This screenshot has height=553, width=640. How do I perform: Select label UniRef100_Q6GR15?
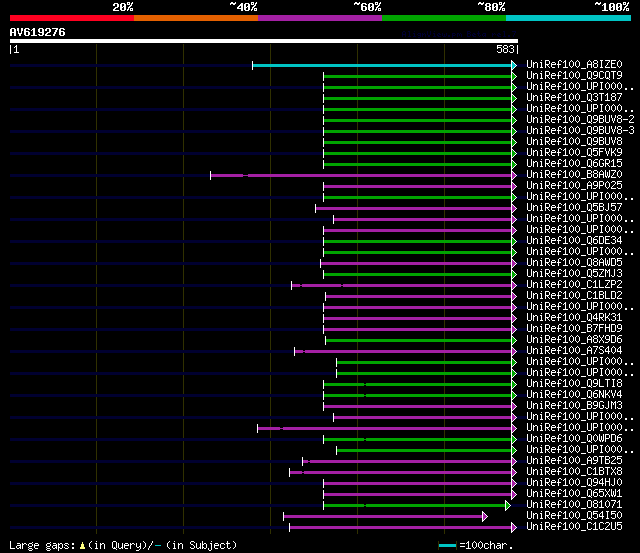coord(574,164)
